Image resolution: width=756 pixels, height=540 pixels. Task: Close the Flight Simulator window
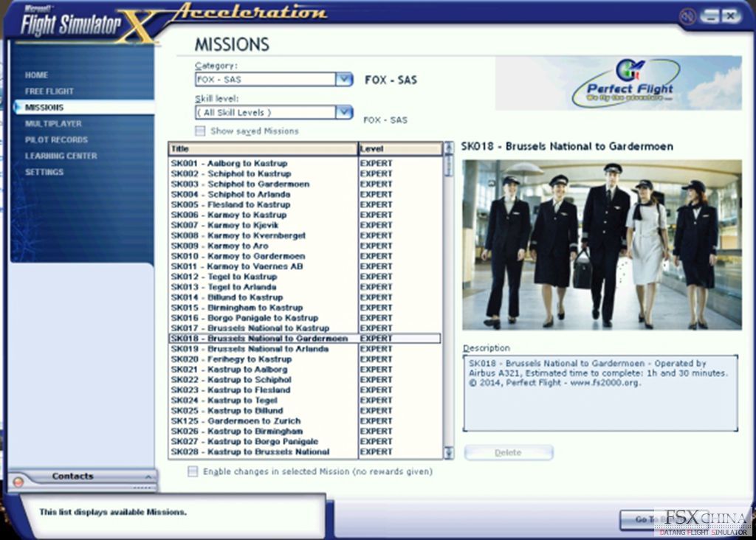click(x=731, y=16)
